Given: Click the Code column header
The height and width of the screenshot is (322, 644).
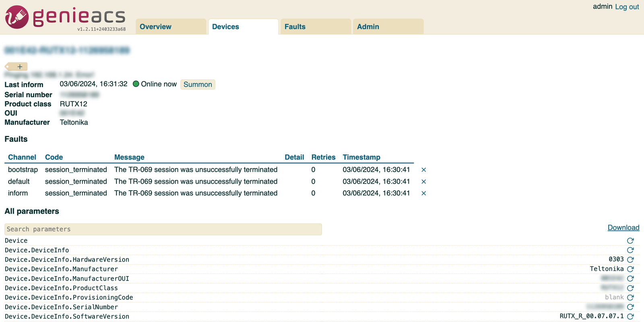Looking at the screenshot, I should tap(54, 157).
